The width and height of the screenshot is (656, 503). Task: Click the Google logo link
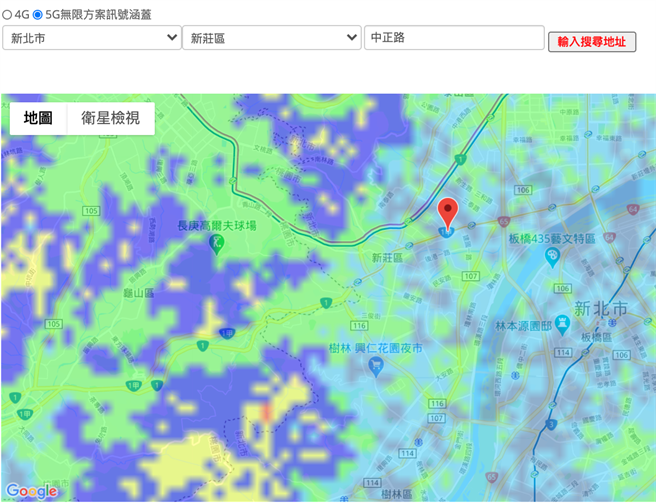[32, 491]
